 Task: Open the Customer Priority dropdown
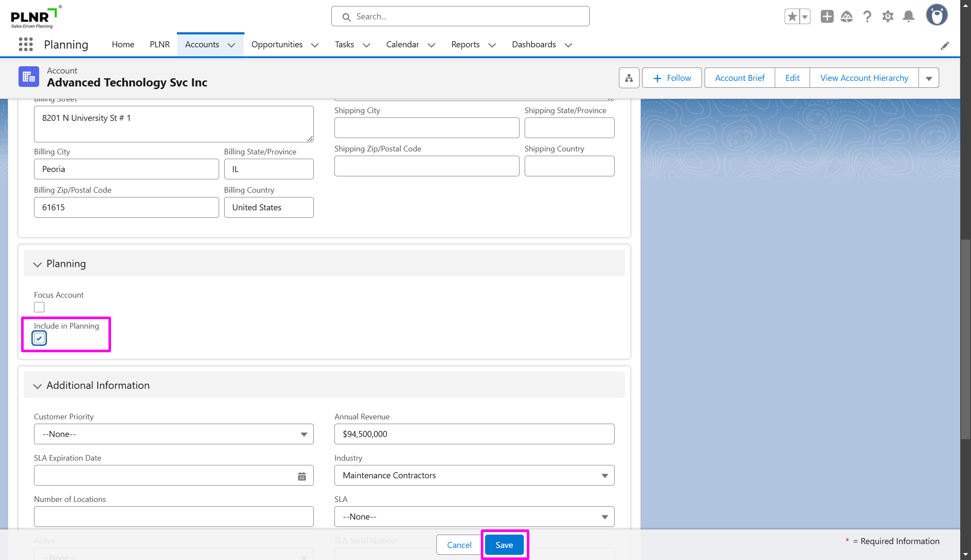(x=173, y=434)
